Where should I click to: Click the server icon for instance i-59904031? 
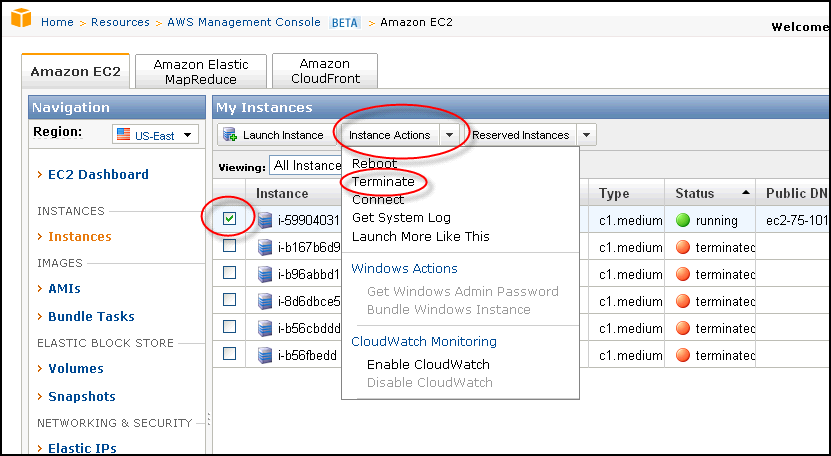(267, 220)
